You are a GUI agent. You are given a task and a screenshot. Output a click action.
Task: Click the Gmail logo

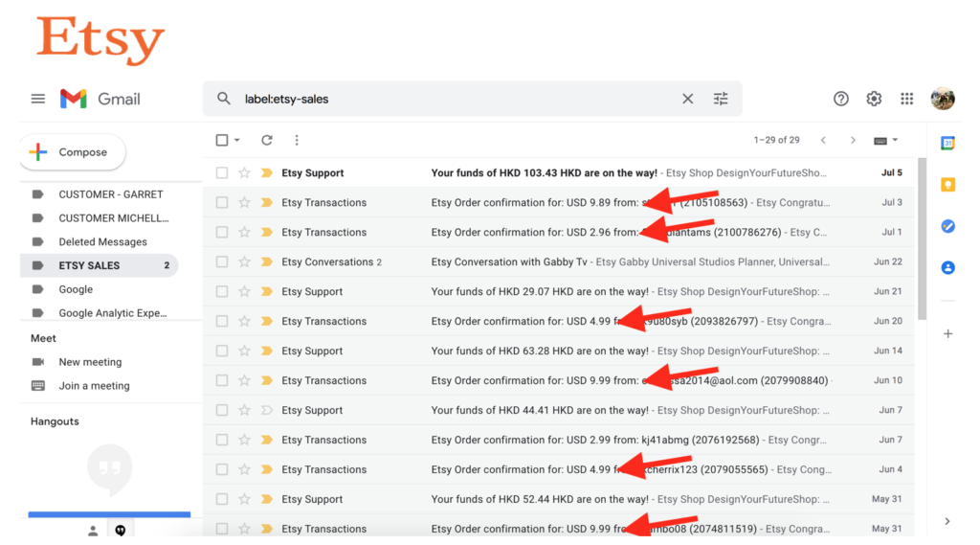[x=100, y=99]
